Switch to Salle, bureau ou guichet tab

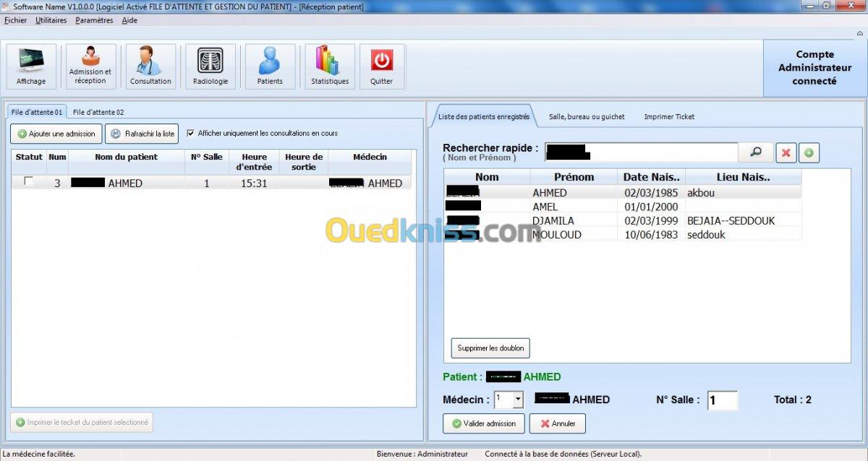[587, 116]
